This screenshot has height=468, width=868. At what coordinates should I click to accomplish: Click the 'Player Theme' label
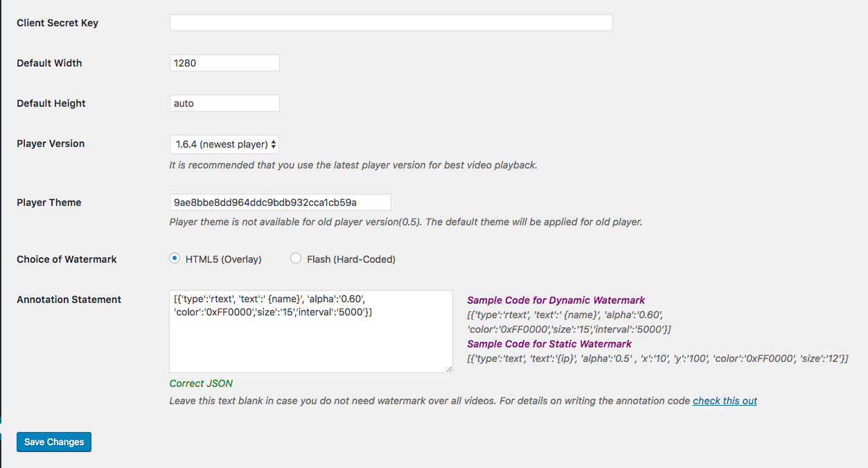[49, 202]
